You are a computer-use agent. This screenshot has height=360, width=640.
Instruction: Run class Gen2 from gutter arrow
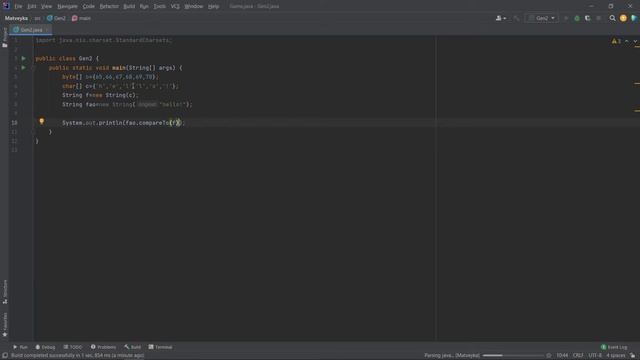[x=24, y=58]
